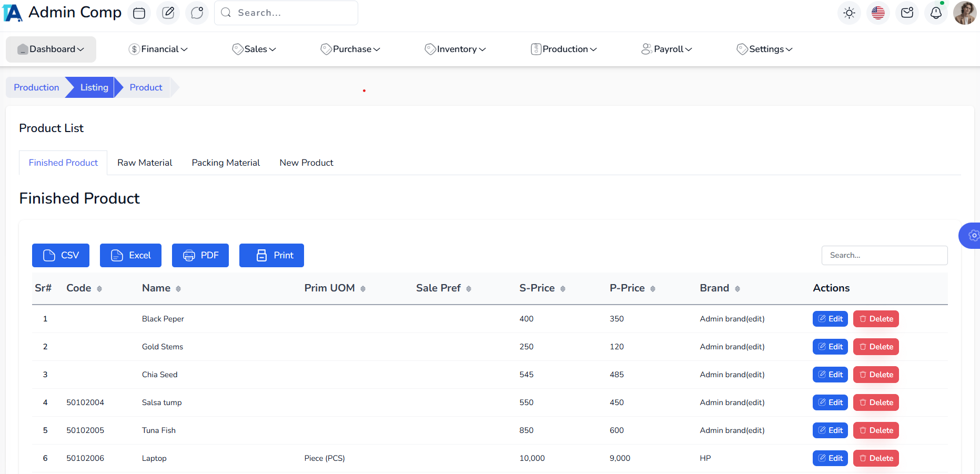This screenshot has height=474, width=980.
Task: Click the table search field
Action: (884, 256)
